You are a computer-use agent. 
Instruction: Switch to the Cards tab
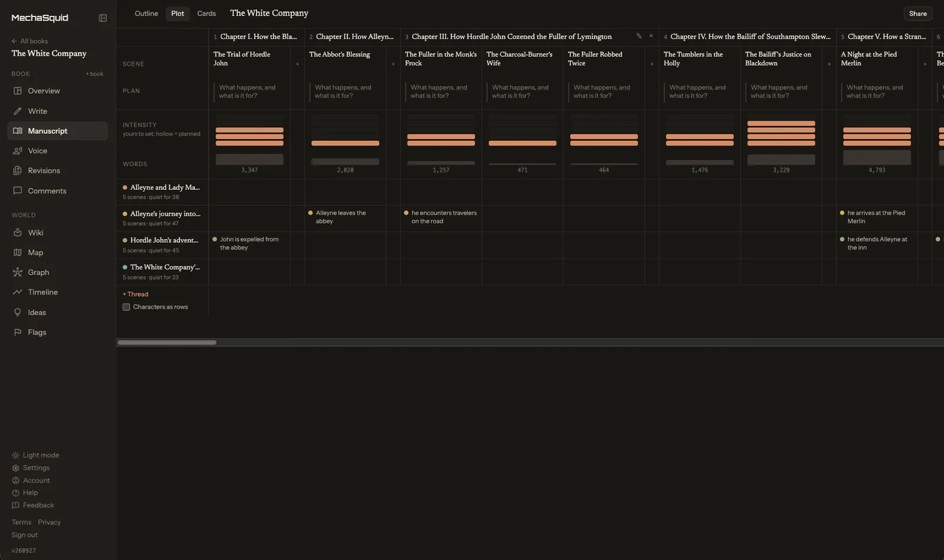pos(206,14)
